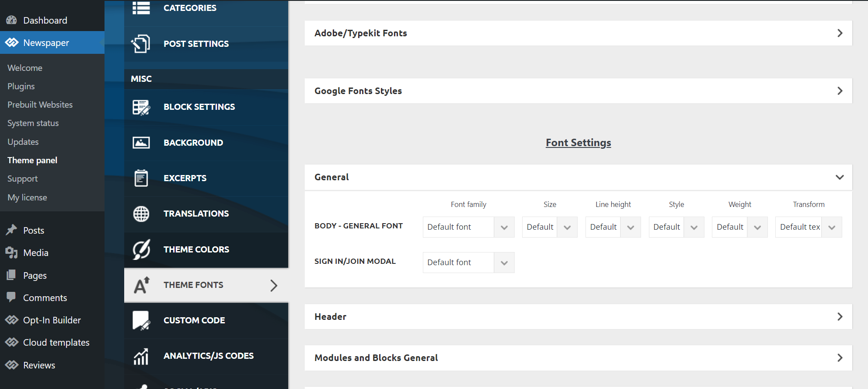868x389 pixels.
Task: Click the Theme Colors icon
Action: (141, 249)
